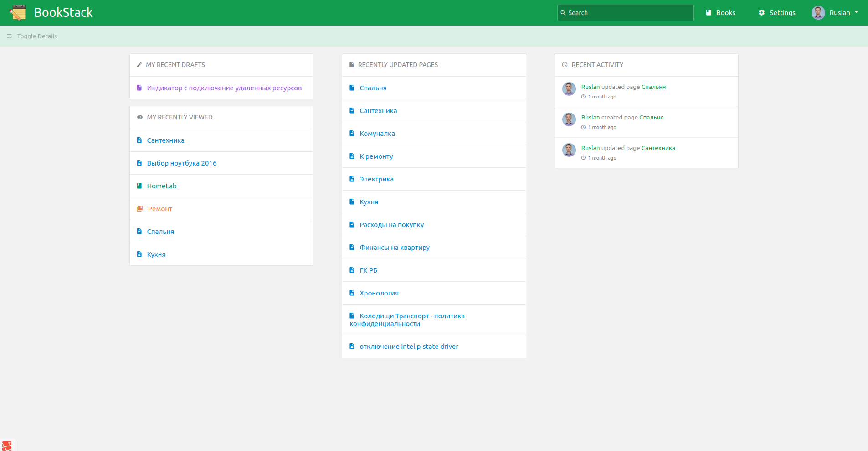
Task: Open the отключение intel p-state driver page
Action: click(x=409, y=347)
